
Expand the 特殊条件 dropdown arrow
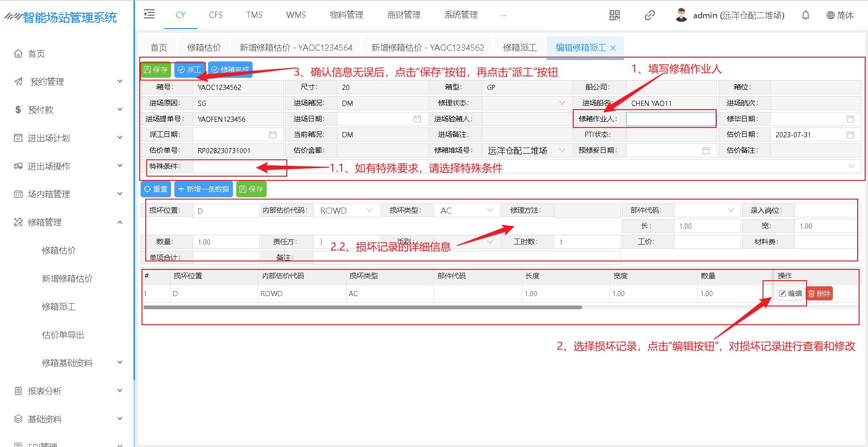click(851, 166)
